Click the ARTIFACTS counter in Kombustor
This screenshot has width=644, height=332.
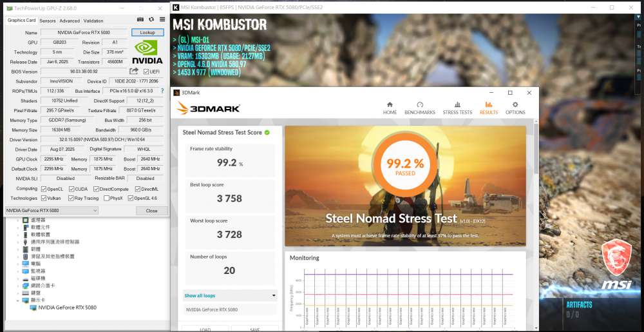(x=579, y=309)
